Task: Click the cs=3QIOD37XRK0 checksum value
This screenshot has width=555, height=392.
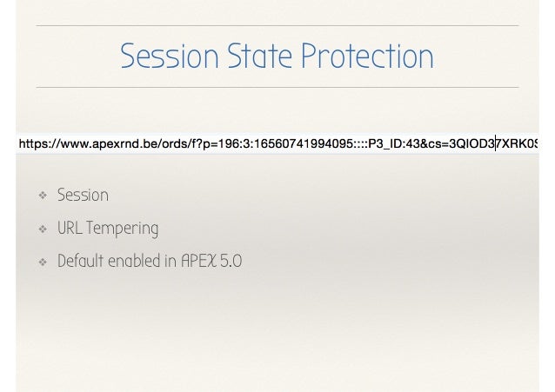Action: tap(483, 143)
